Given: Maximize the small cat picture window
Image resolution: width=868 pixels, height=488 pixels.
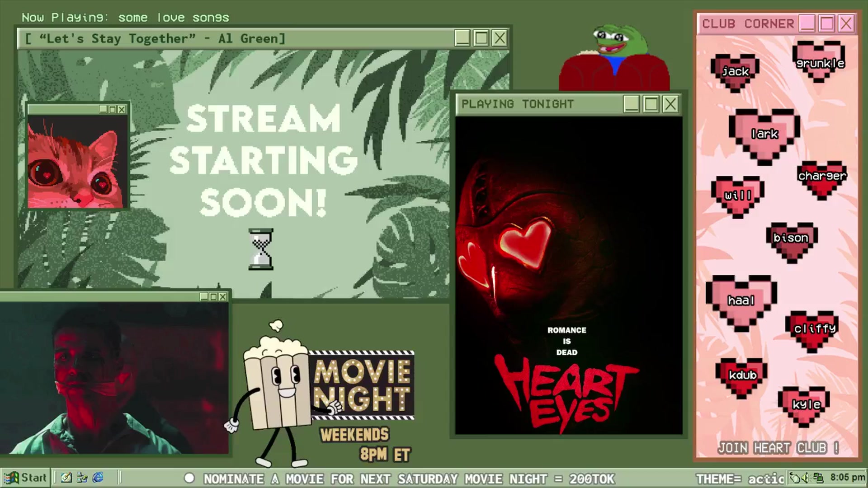Looking at the screenshot, I should 113,109.
